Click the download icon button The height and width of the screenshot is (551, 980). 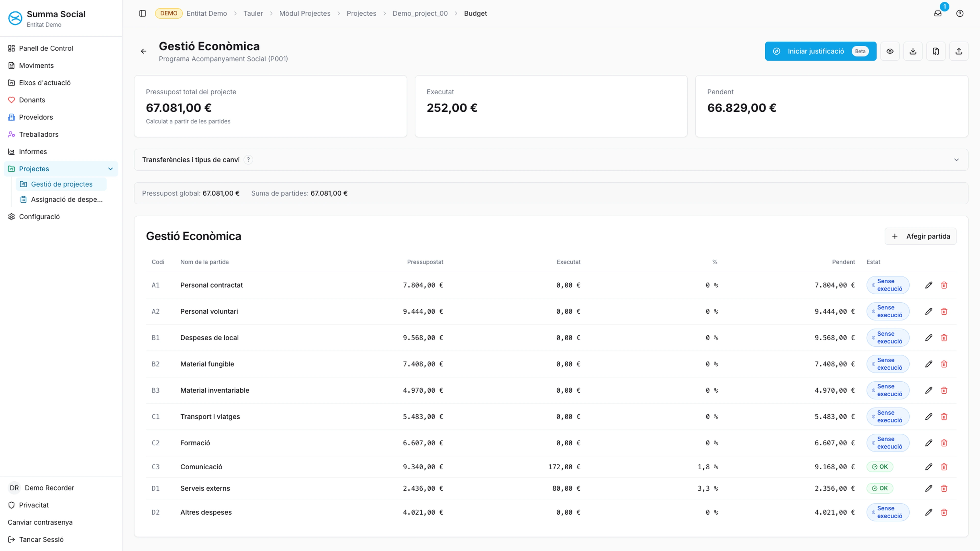coord(913,51)
